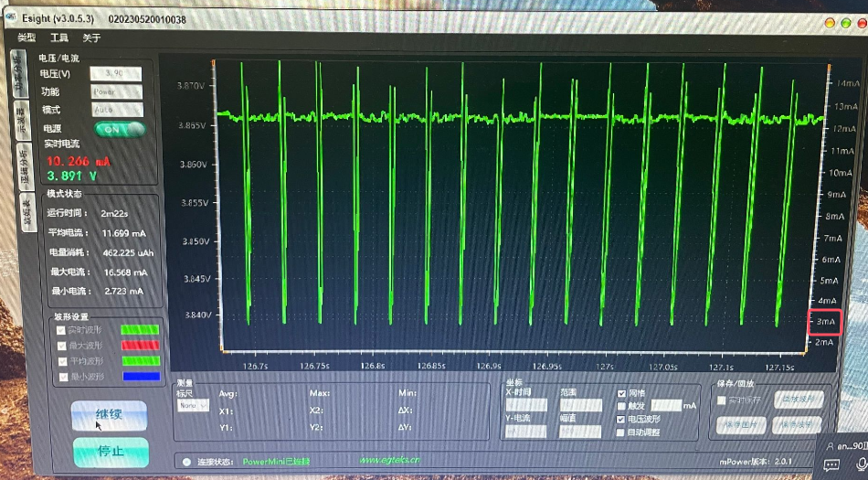
Task: Toggle the 实时波形 checkbox
Action: [x=61, y=330]
